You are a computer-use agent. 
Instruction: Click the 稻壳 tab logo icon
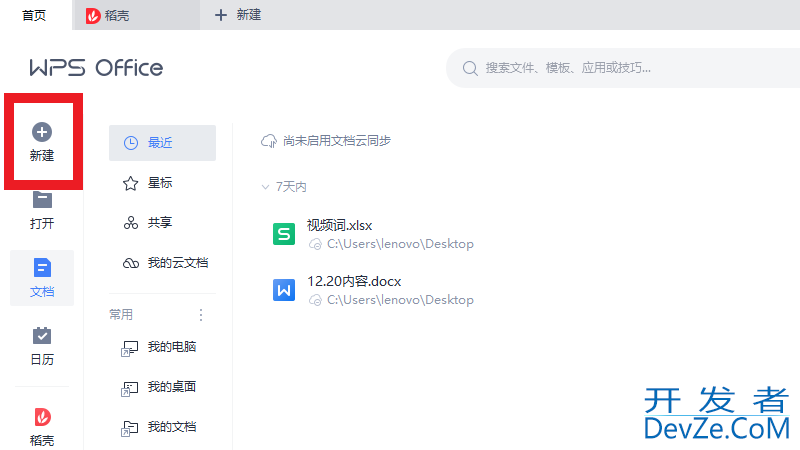pyautogui.click(x=93, y=16)
